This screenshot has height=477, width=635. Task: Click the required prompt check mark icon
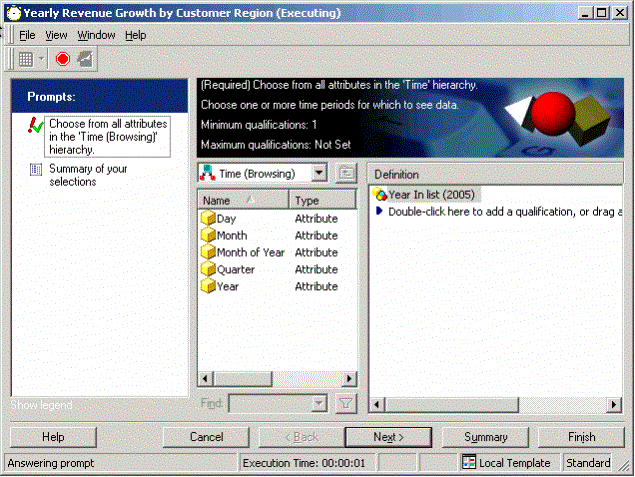36,125
